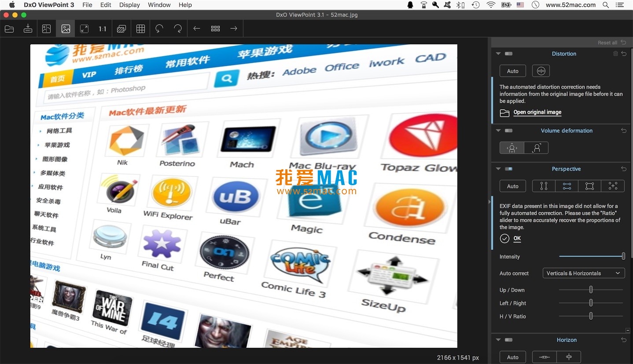The width and height of the screenshot is (633, 364).
Task: Delete the Distortion correction with trash icon
Action: coord(615,54)
